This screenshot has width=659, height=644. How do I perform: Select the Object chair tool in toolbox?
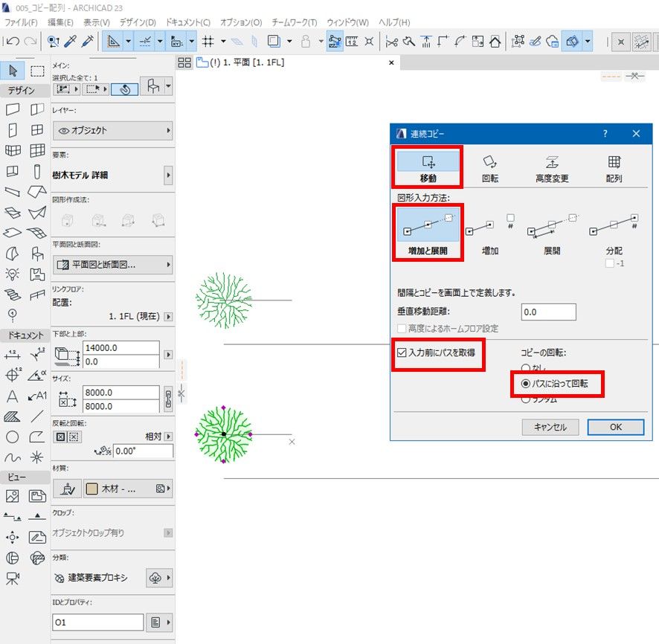pyautogui.click(x=37, y=254)
